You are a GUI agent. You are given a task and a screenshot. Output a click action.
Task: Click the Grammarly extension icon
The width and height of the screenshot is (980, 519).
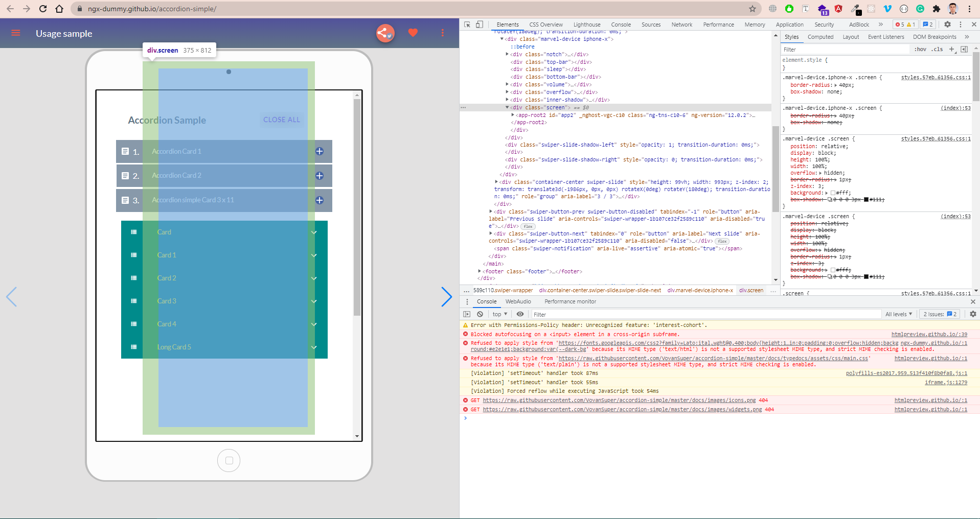(x=920, y=9)
